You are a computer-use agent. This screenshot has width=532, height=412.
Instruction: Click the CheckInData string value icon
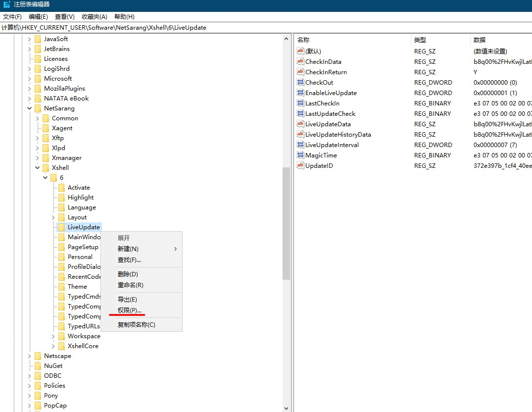click(x=300, y=61)
